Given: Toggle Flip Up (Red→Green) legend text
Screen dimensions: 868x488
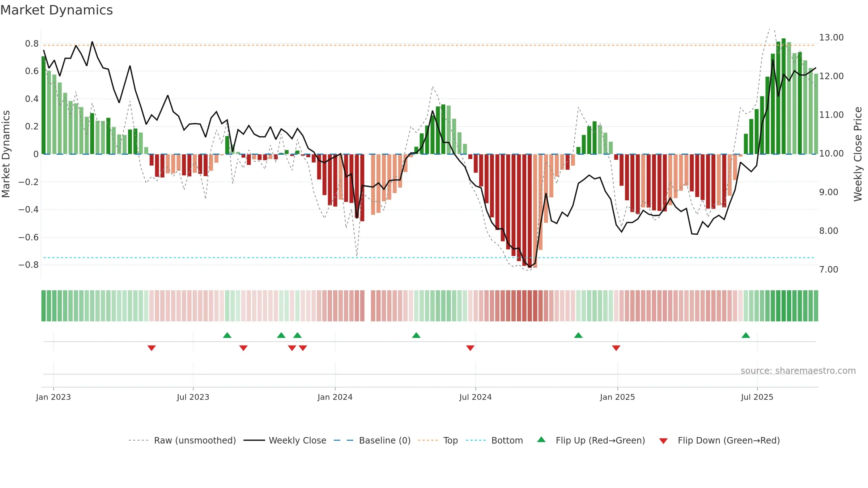Looking at the screenshot, I should pyautogui.click(x=600, y=440).
